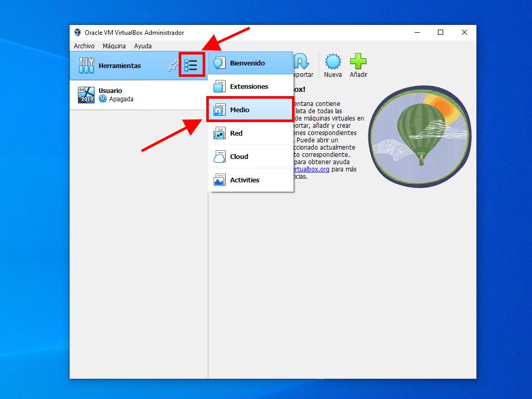This screenshot has height=399, width=532.
Task: Click the pin icon next to Herramientas
Action: click(x=173, y=65)
